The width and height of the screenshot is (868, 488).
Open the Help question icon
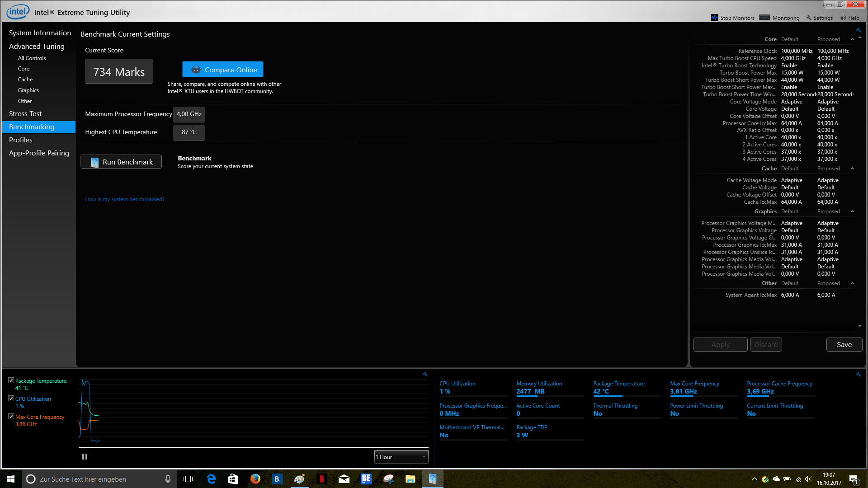pyautogui.click(x=843, y=18)
